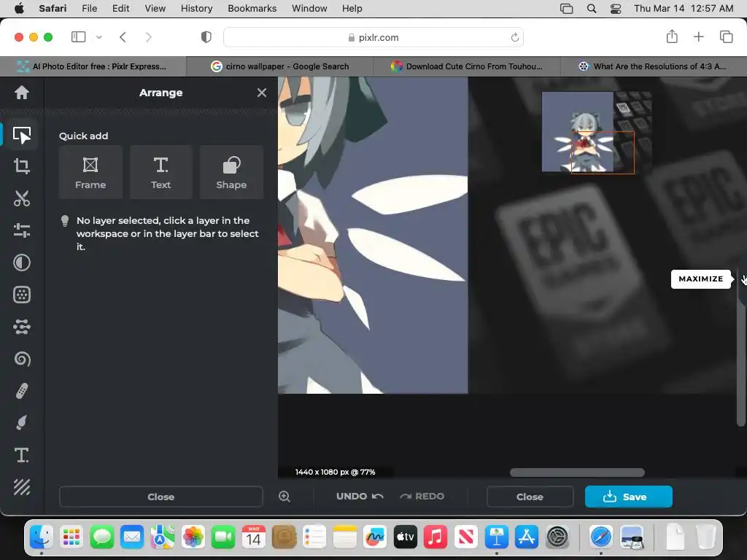Screen dimensions: 747x560
Task: Open the Liquify spiral tool
Action: pyautogui.click(x=21, y=359)
